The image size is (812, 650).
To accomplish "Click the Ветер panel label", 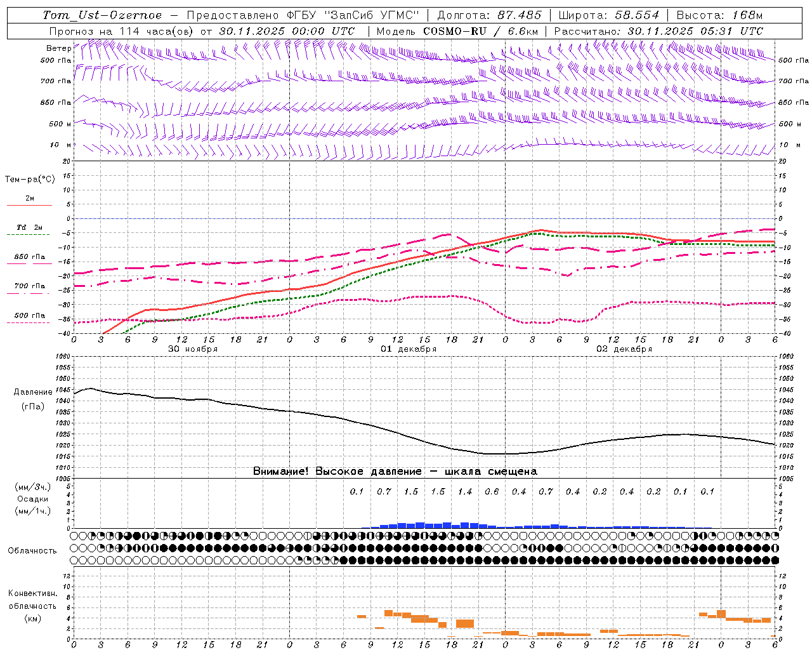I will pos(59,48).
